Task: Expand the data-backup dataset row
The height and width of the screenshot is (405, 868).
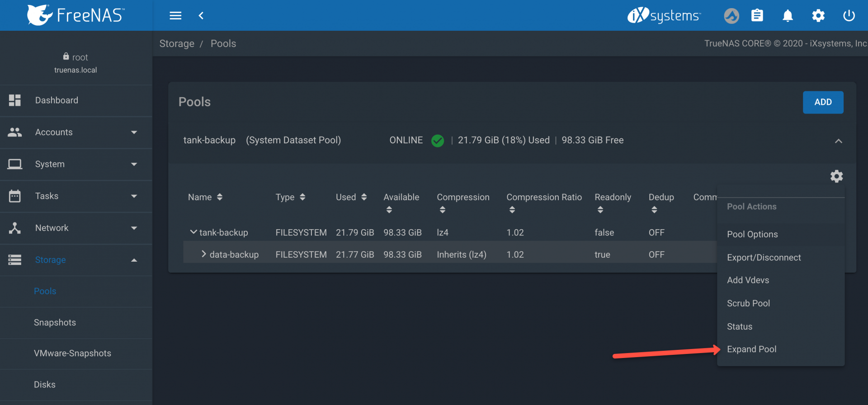Action: click(x=204, y=254)
